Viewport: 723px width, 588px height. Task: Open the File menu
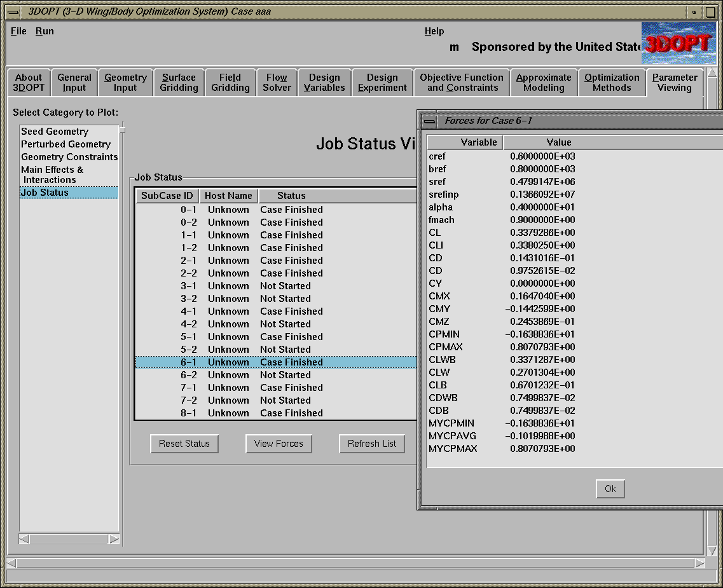coord(18,31)
